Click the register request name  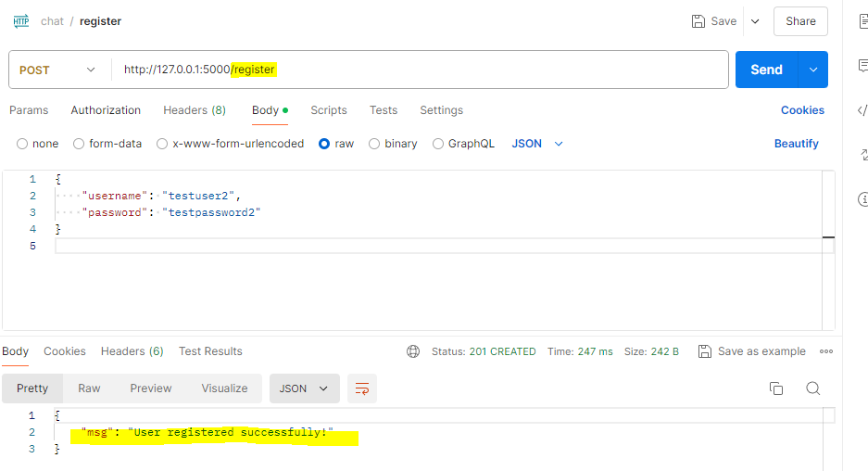click(x=100, y=21)
